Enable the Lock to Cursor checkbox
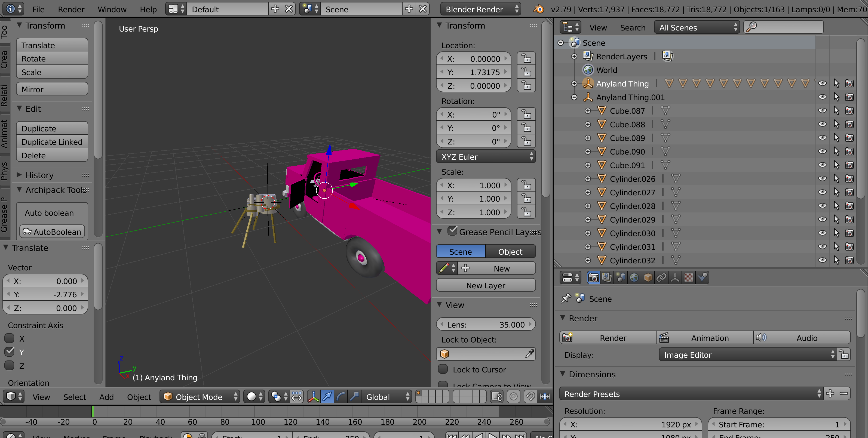 click(443, 369)
